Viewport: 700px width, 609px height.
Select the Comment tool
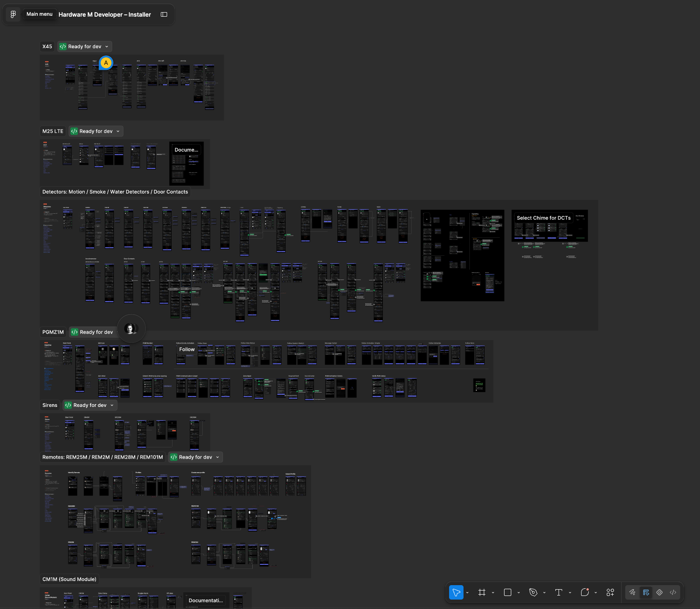point(585,592)
